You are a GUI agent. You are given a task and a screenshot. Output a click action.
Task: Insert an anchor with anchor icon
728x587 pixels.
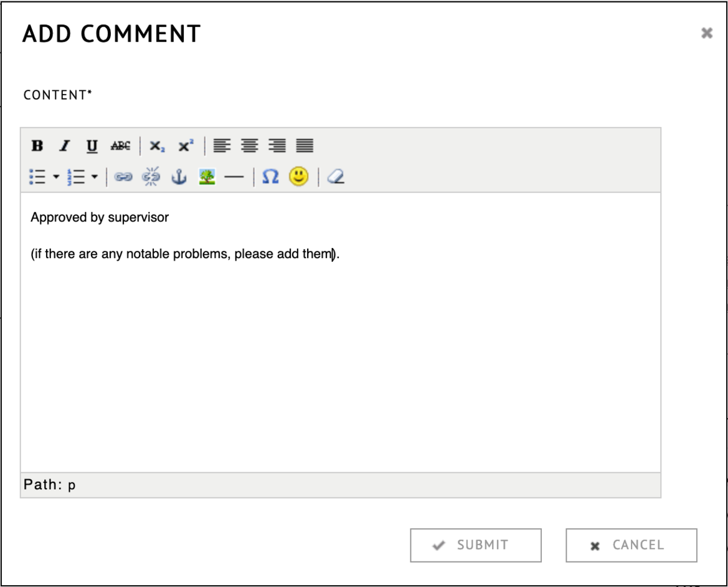(179, 178)
